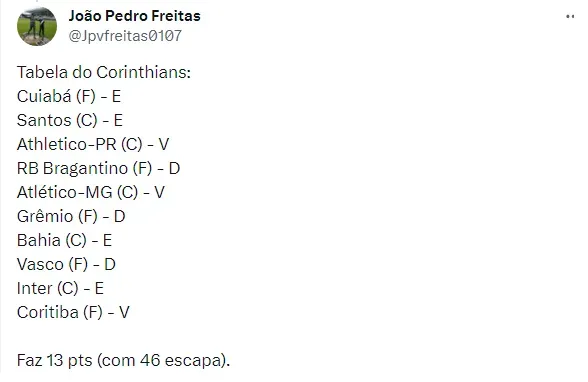Select the 'Atlético-MG (C) - V' line
This screenshot has height=382, width=588.
[x=91, y=193]
